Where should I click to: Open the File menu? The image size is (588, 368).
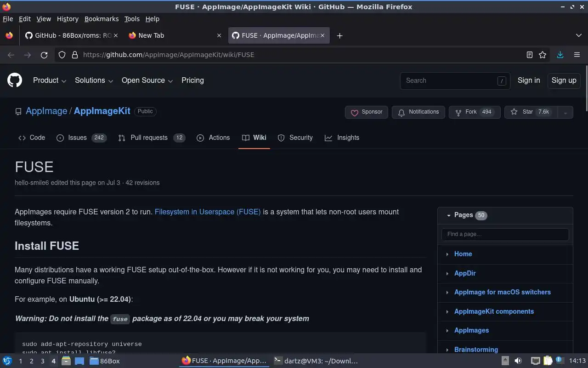click(x=8, y=19)
